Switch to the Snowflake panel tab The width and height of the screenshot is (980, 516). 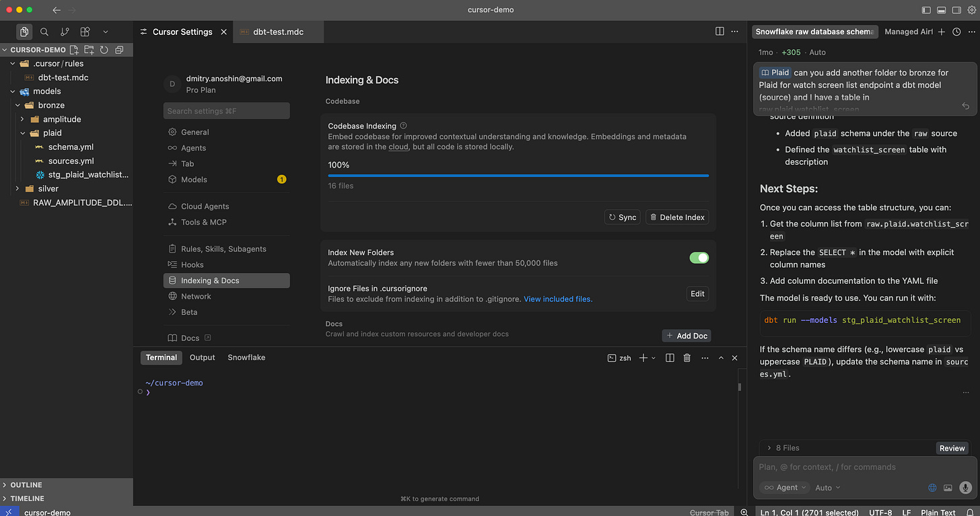pos(246,358)
